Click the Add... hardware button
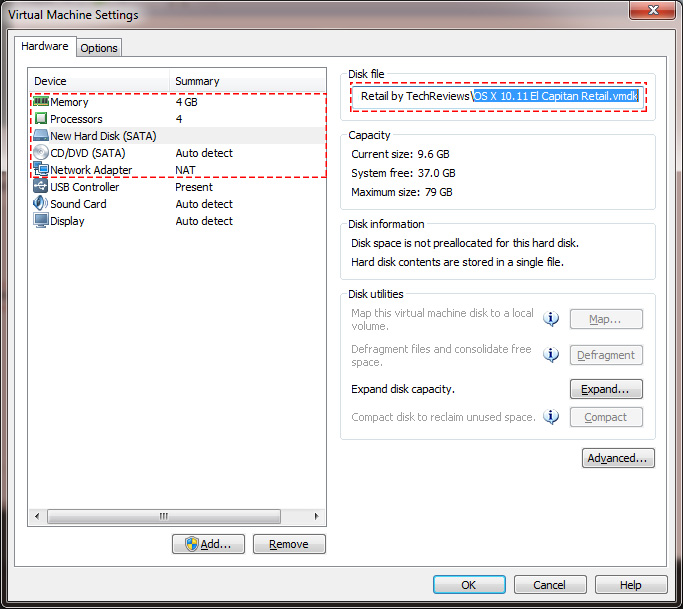This screenshot has width=683, height=609. 208,544
